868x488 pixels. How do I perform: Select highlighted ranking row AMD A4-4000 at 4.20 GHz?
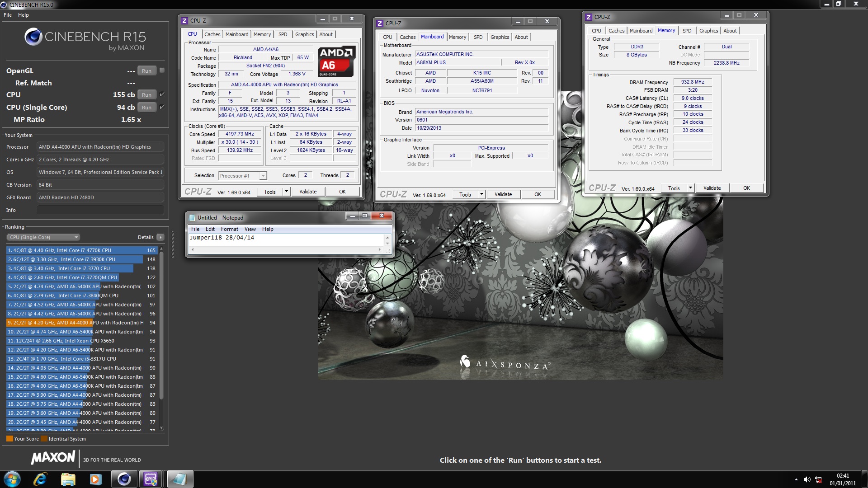coord(82,323)
